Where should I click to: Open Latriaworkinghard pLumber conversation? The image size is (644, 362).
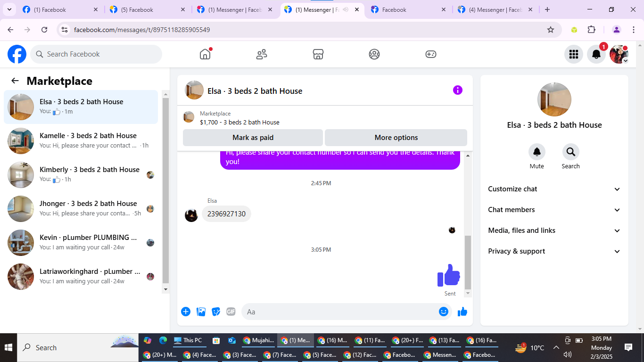[x=81, y=277]
